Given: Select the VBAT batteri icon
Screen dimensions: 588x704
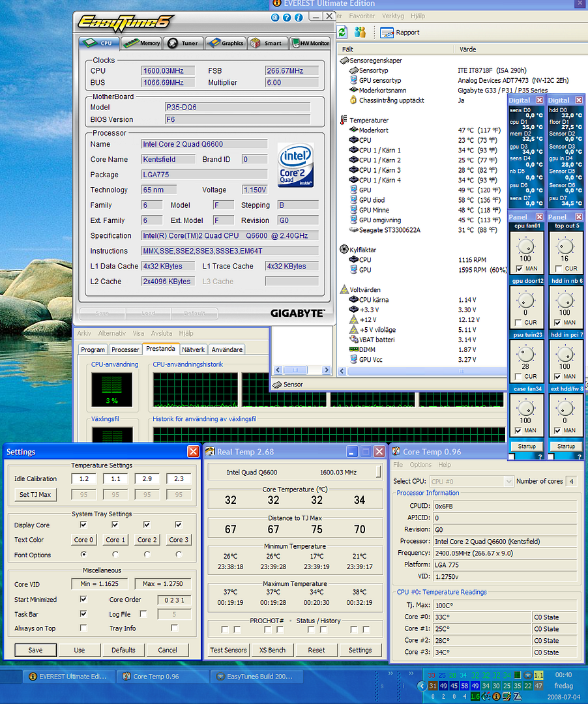Looking at the screenshot, I should [x=354, y=340].
